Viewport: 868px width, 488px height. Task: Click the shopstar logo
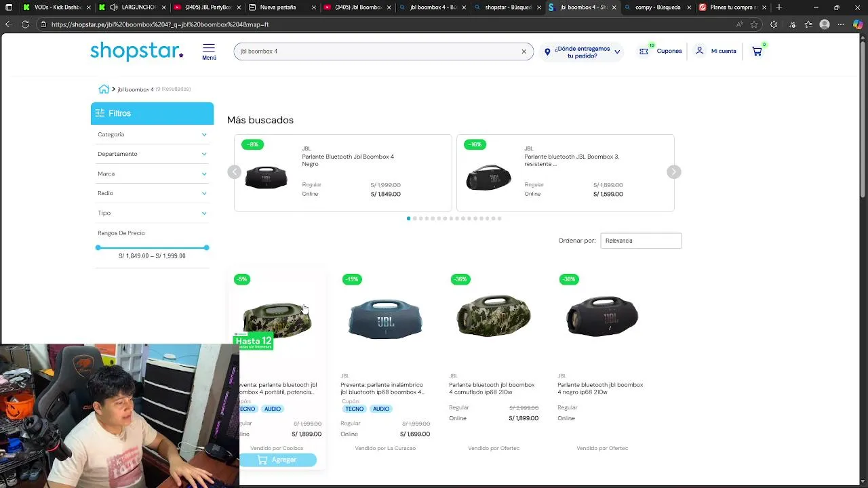(x=137, y=51)
